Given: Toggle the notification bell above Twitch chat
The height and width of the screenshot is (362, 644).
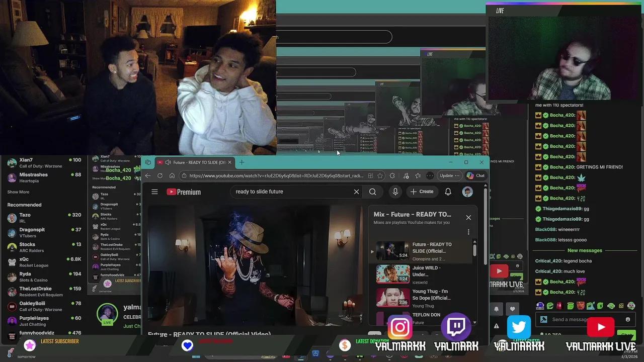Looking at the screenshot, I should [497, 308].
